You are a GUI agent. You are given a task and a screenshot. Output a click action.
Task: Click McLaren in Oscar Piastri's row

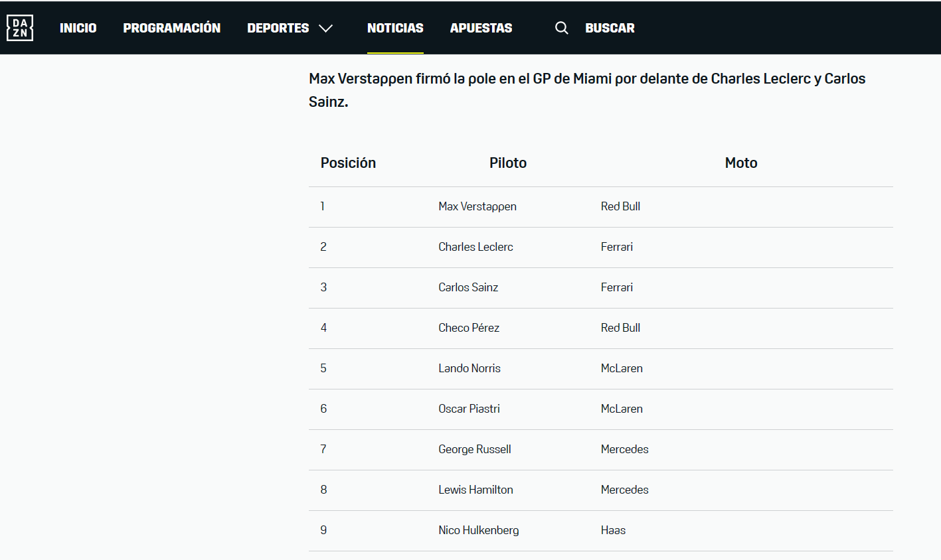[622, 409]
